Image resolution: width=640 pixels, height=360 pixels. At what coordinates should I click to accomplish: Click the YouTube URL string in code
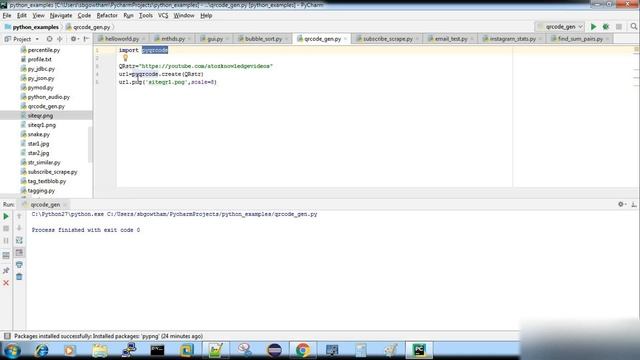(x=206, y=66)
